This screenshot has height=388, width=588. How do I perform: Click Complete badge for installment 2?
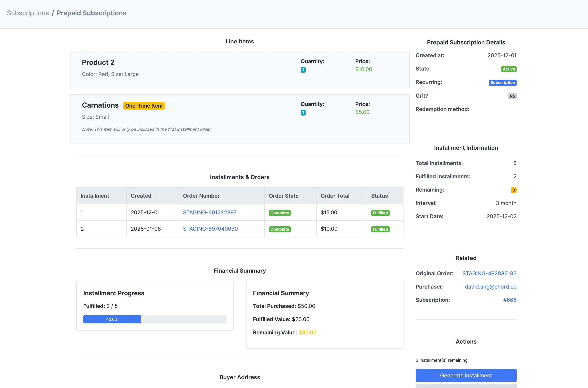pos(280,229)
